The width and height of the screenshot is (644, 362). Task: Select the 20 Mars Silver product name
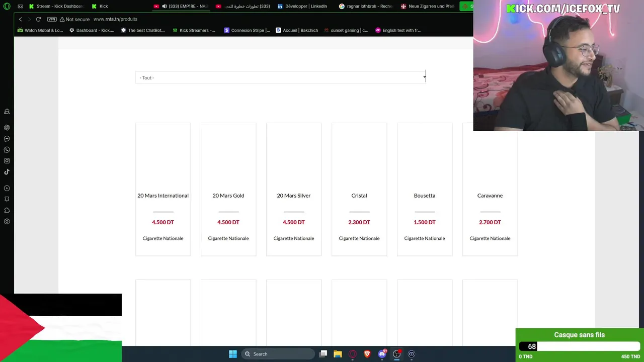pyautogui.click(x=294, y=196)
